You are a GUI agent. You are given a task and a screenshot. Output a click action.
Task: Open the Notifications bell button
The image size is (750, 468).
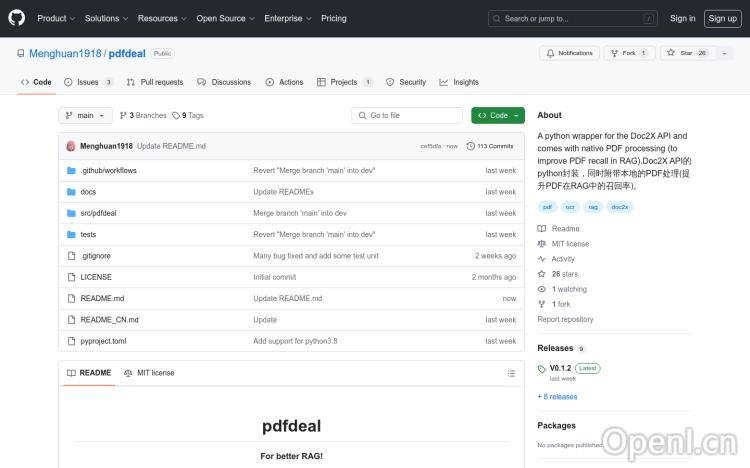pyautogui.click(x=568, y=53)
